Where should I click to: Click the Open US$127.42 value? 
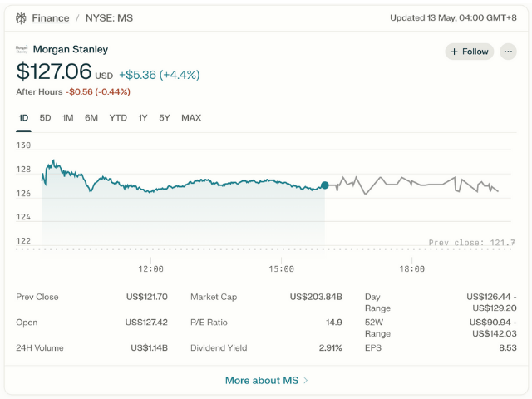pos(146,323)
